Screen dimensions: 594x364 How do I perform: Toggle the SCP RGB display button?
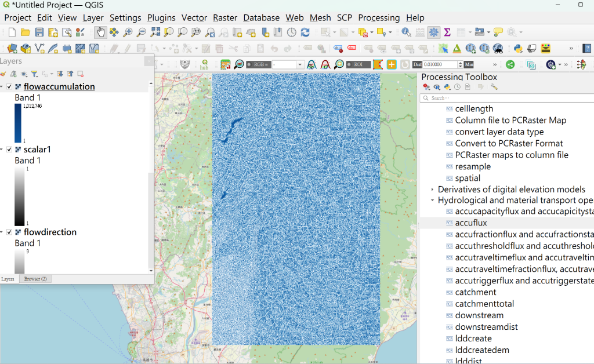258,64
